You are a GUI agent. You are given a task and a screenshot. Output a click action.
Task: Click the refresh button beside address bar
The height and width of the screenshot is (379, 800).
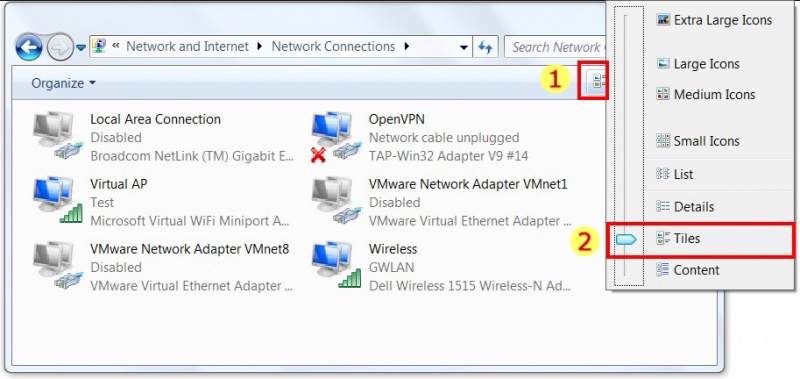tap(485, 47)
